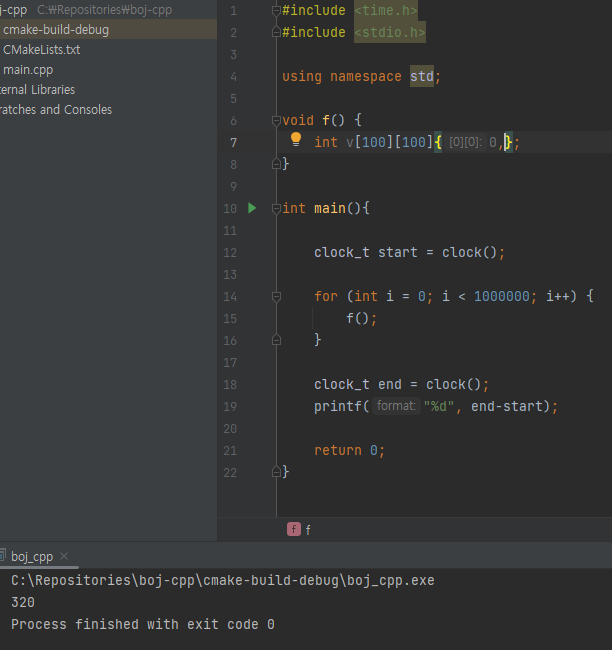This screenshot has height=650, width=612.
Task: Fold the include block at line 1
Action: pos(276,10)
